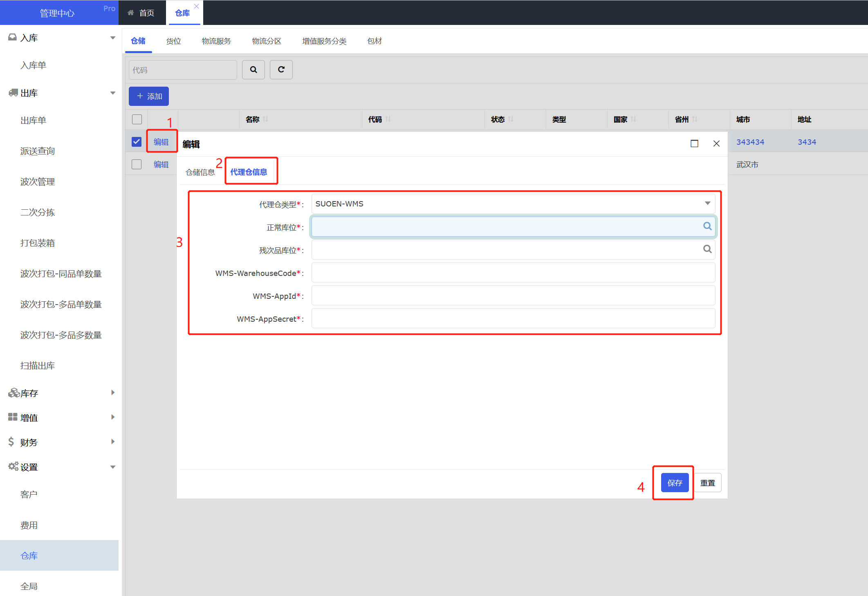This screenshot has height=596, width=868.
Task: Click the refresh icon button
Action: point(281,69)
